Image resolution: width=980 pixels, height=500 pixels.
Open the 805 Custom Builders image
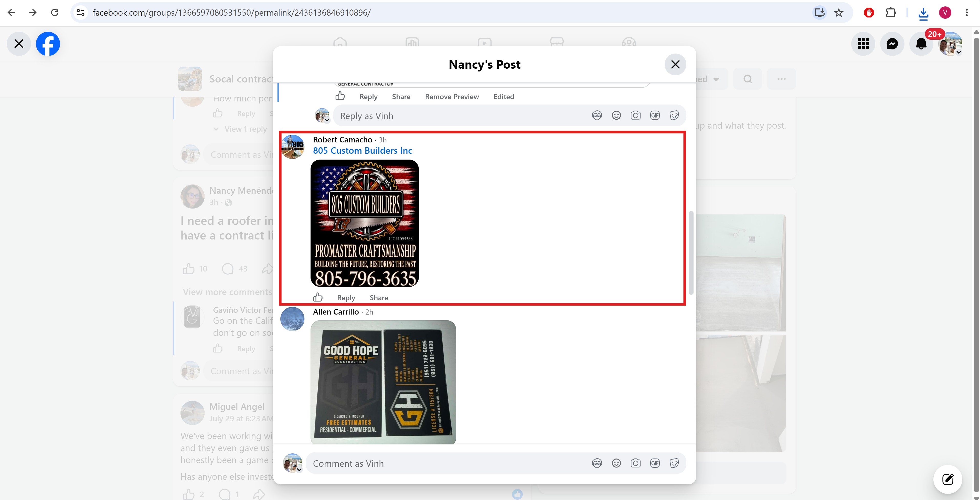click(365, 223)
